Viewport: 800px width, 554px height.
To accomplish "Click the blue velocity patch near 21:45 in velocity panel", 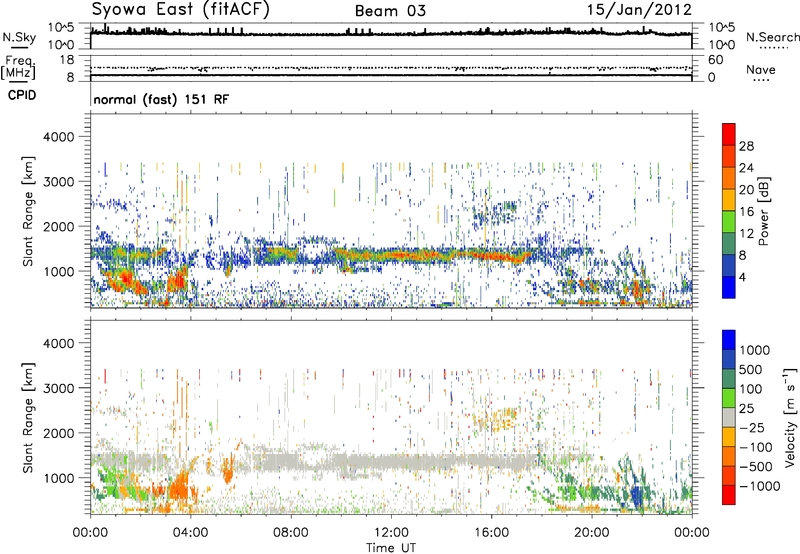I will [x=636, y=494].
